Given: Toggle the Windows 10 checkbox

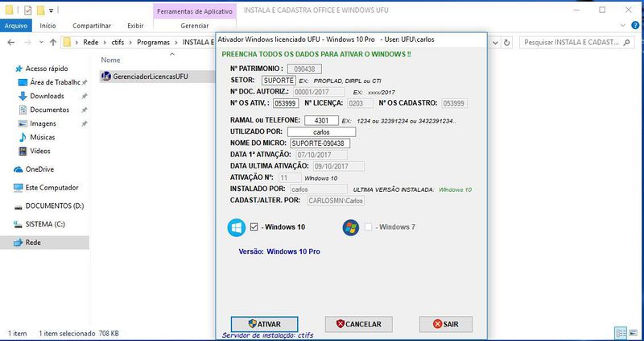Looking at the screenshot, I should (x=254, y=227).
